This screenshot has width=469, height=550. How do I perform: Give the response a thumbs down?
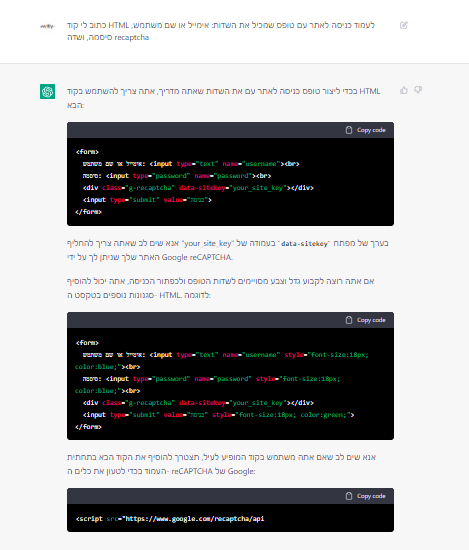tap(418, 90)
